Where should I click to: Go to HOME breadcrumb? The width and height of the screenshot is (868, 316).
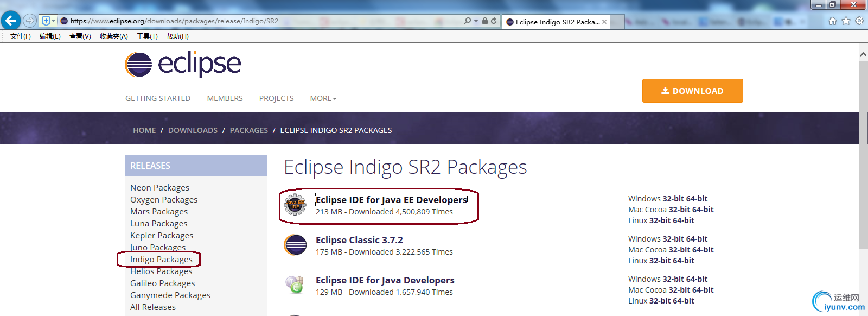(144, 130)
